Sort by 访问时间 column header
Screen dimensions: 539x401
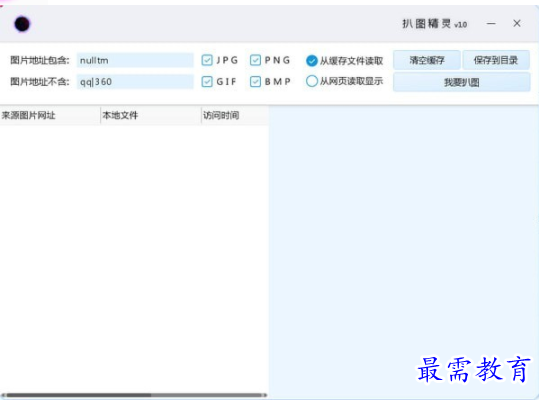tap(235, 115)
